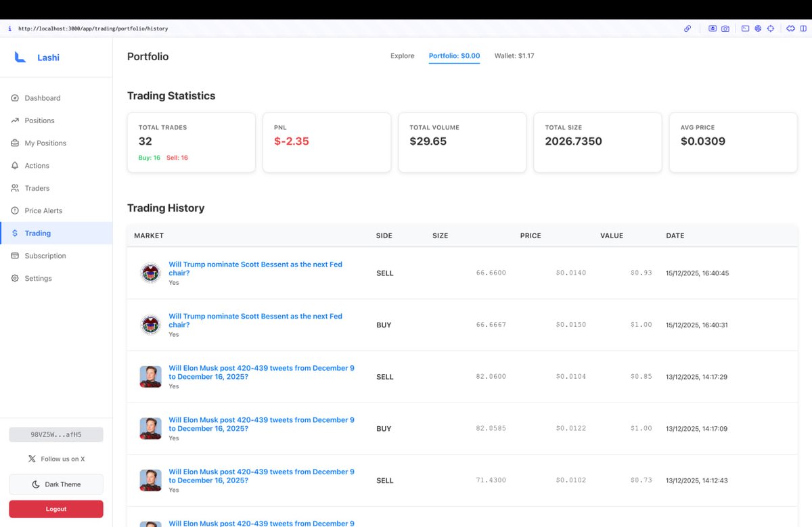Click the PNL value $-2.35
812x527 pixels.
pyautogui.click(x=292, y=141)
